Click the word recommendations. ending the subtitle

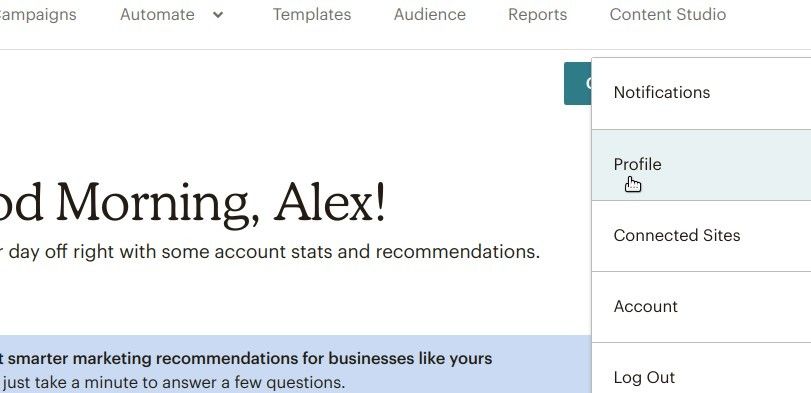click(x=458, y=252)
